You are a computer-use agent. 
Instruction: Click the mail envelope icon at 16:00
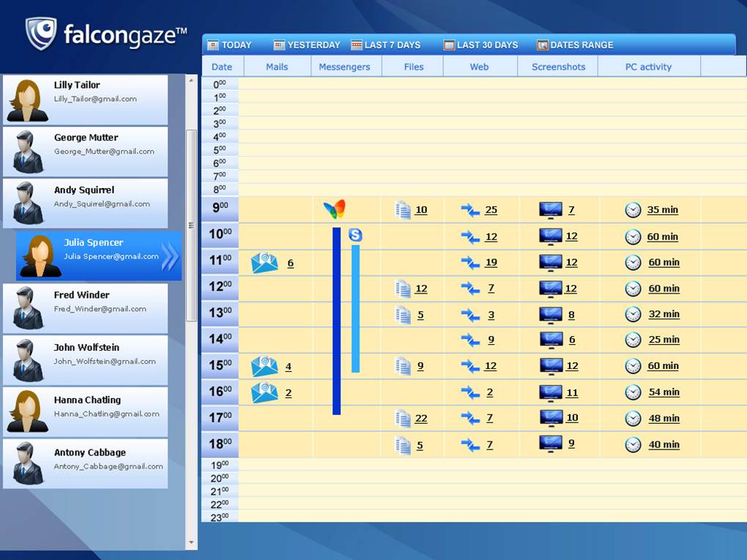(x=264, y=392)
